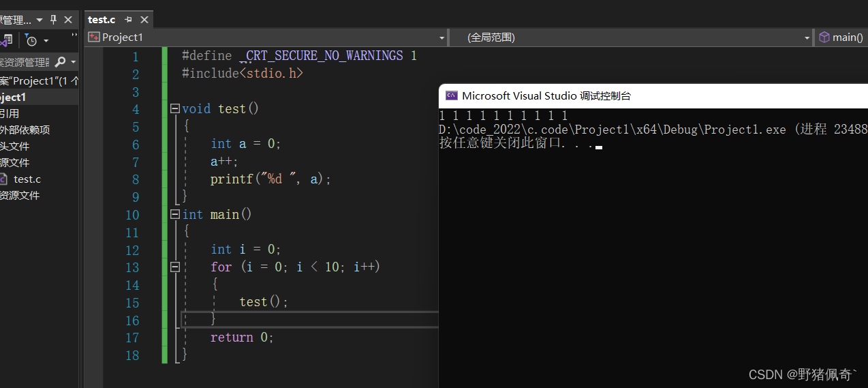Collapse the int main() function block
The height and width of the screenshot is (388, 868).
(175, 215)
